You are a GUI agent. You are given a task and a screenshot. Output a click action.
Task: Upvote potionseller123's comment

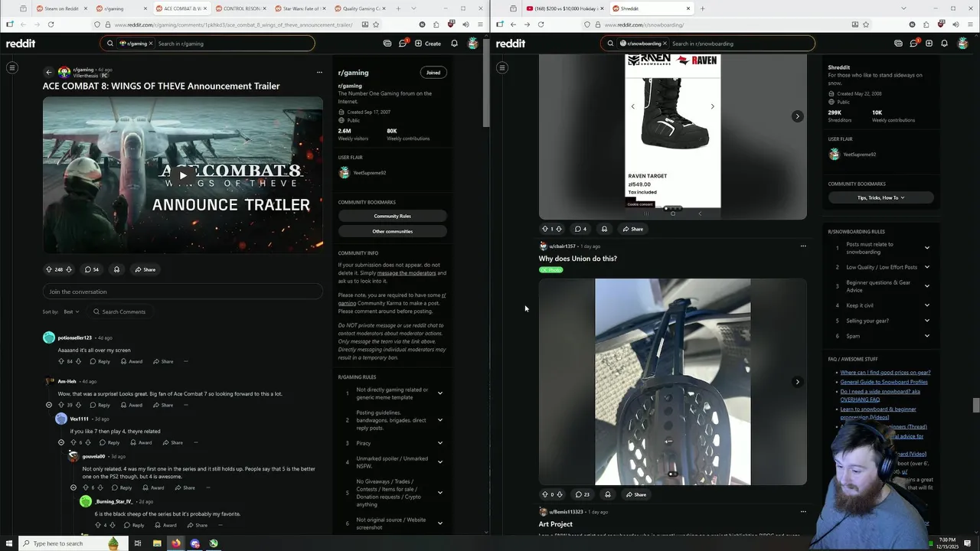(61, 361)
